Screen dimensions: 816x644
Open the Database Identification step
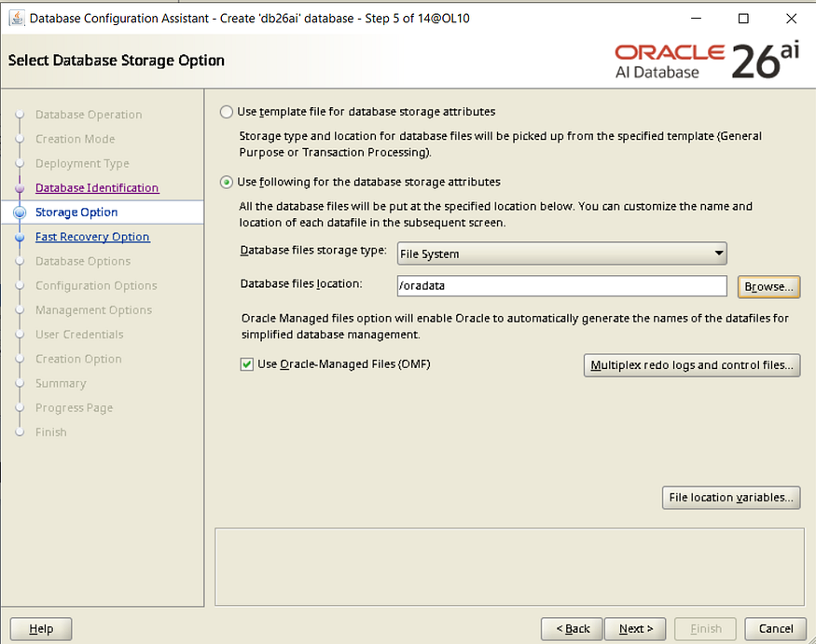[97, 187]
